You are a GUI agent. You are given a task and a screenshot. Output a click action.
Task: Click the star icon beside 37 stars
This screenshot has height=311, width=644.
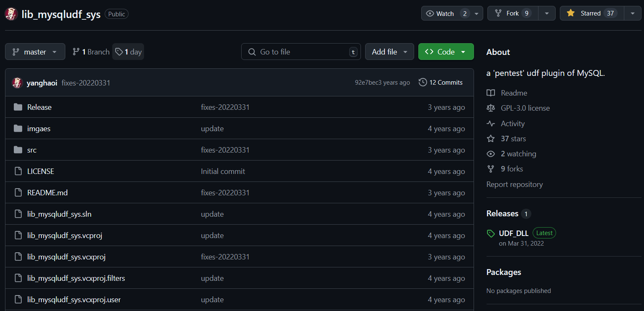point(491,139)
